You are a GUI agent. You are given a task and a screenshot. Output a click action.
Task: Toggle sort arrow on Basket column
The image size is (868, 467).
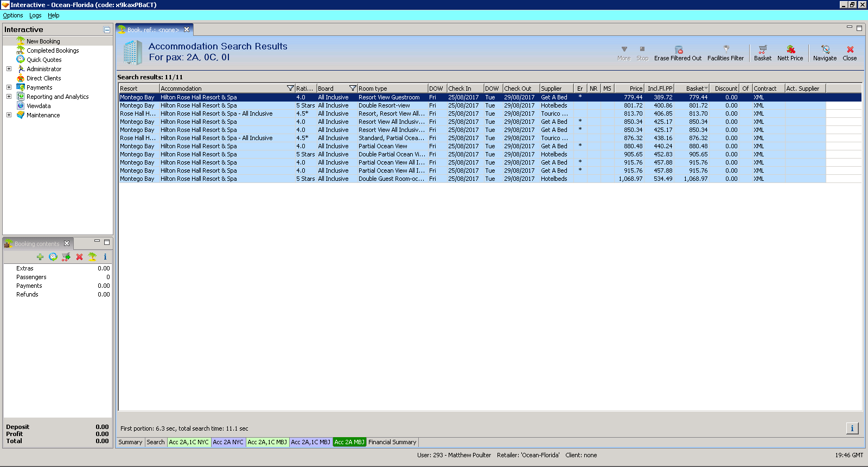coord(706,89)
